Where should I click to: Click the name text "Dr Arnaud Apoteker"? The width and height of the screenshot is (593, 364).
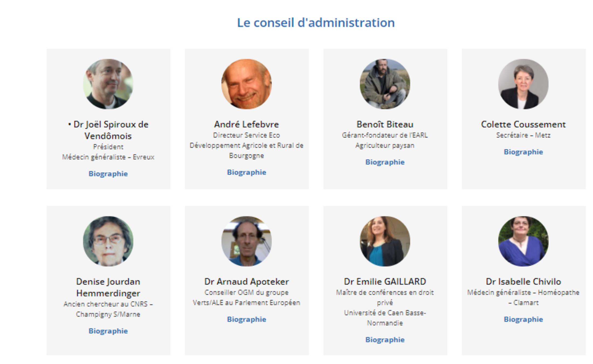coord(246,282)
